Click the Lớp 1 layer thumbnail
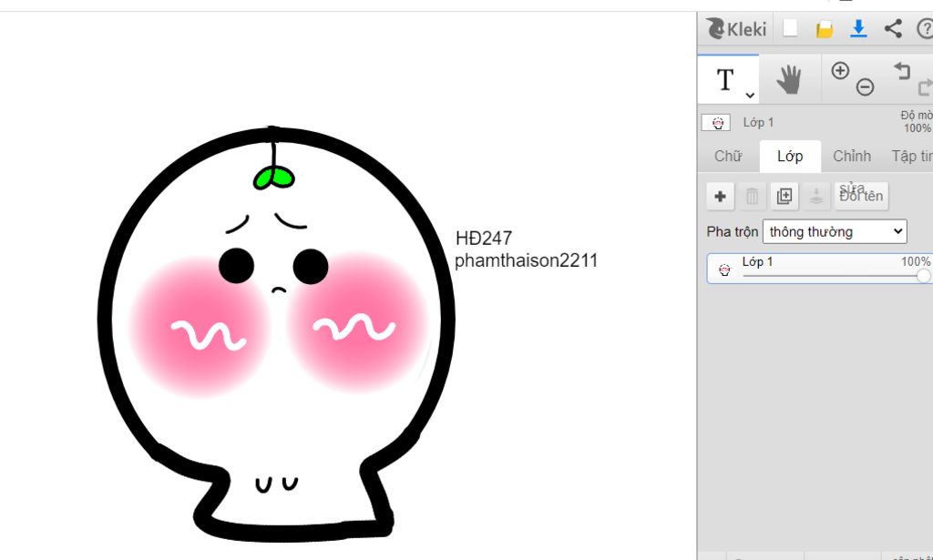Viewport: 933px width, 560px height. [724, 270]
